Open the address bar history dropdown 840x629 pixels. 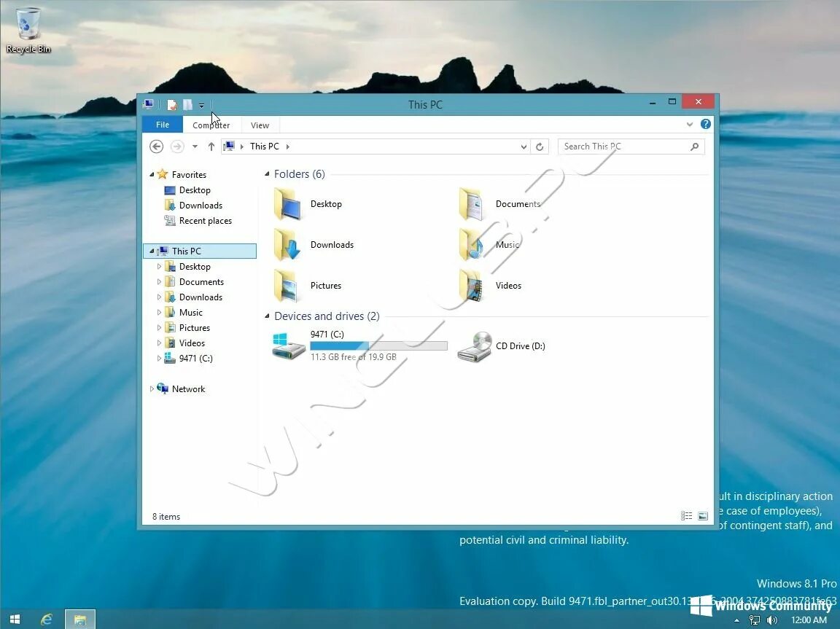524,146
